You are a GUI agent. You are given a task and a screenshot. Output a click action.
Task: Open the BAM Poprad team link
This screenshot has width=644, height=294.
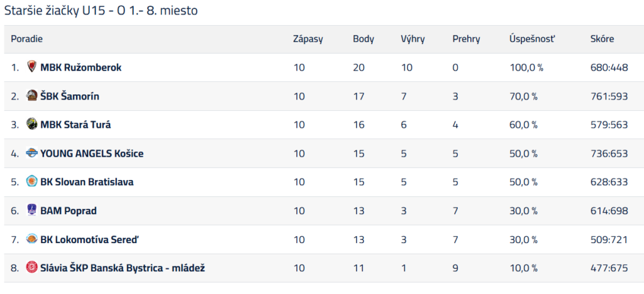pos(68,211)
